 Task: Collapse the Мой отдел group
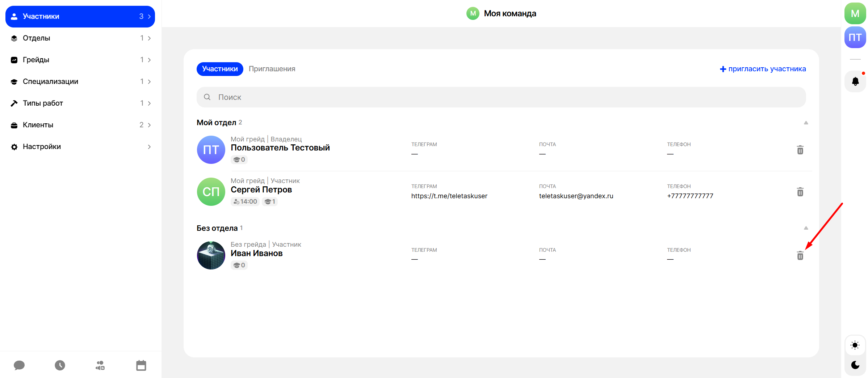pos(806,123)
